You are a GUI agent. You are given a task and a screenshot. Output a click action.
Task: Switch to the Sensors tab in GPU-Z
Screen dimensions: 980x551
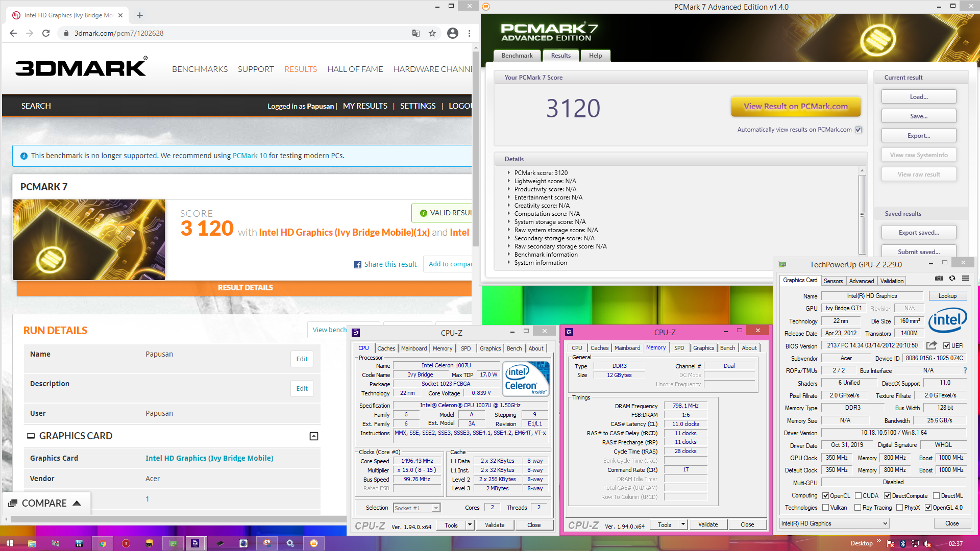833,281
